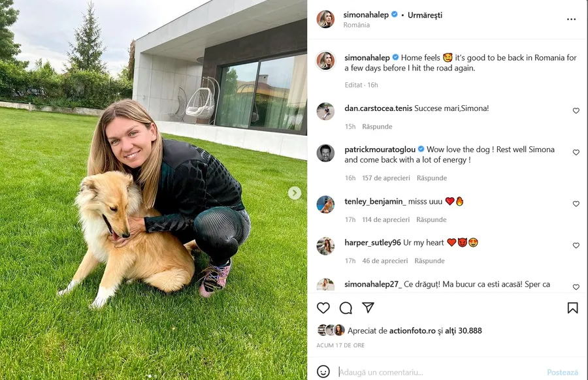
Task: Save the post with the bookmark icon
Action: coord(572,308)
